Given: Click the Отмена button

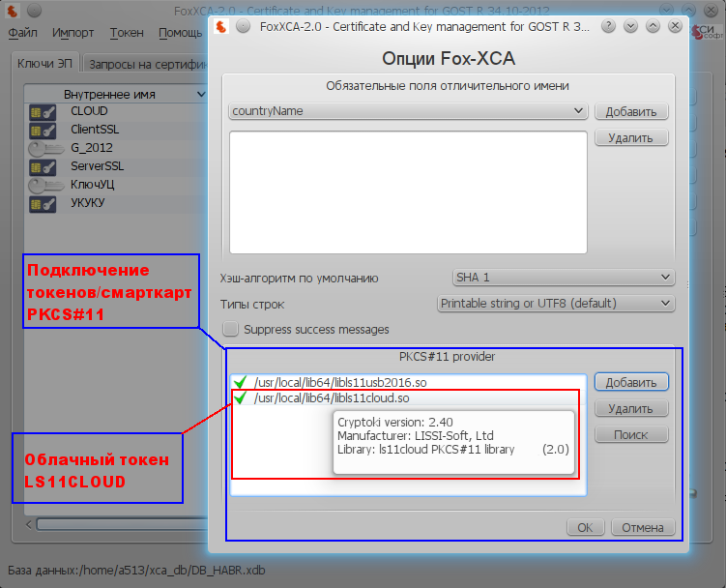Looking at the screenshot, I should (x=642, y=527).
